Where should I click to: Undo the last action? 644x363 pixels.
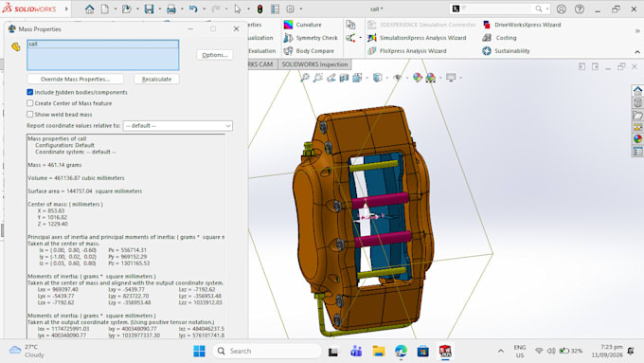click(x=193, y=9)
